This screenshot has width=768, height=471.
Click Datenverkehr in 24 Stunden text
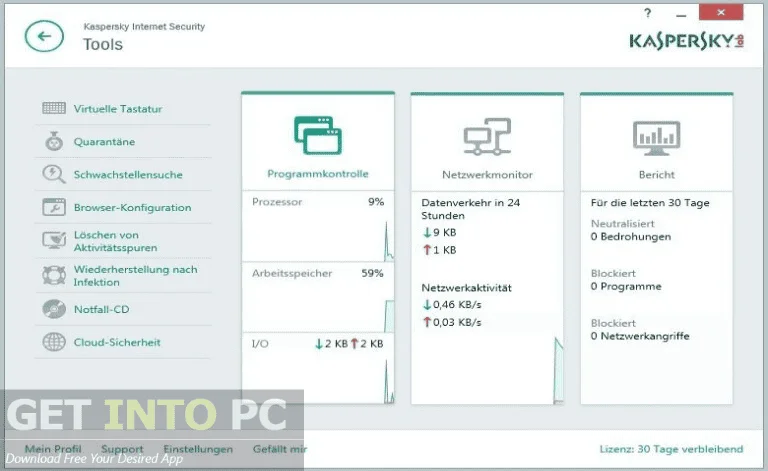coord(470,209)
